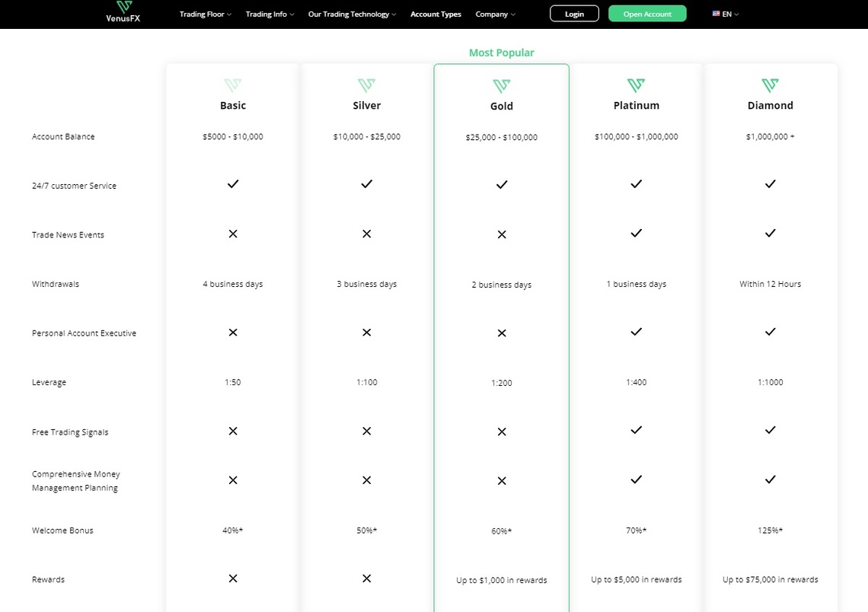The width and height of the screenshot is (868, 612).
Task: Expand the Trading Info menu
Action: [270, 14]
